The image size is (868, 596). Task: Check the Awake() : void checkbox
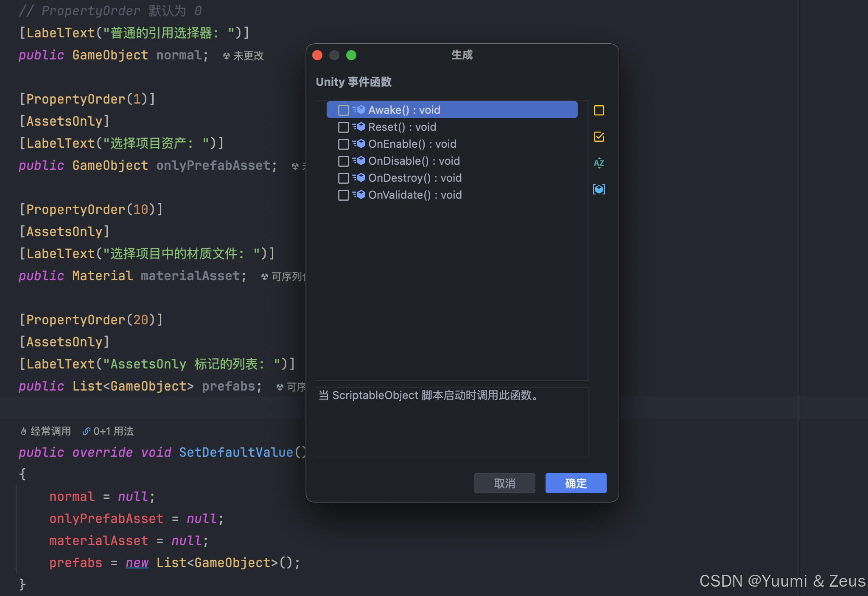coord(343,110)
